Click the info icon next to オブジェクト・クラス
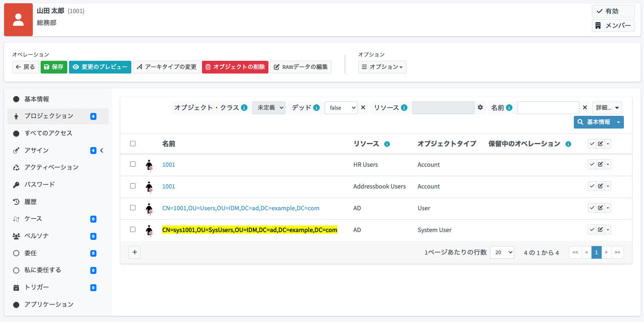 [244, 108]
